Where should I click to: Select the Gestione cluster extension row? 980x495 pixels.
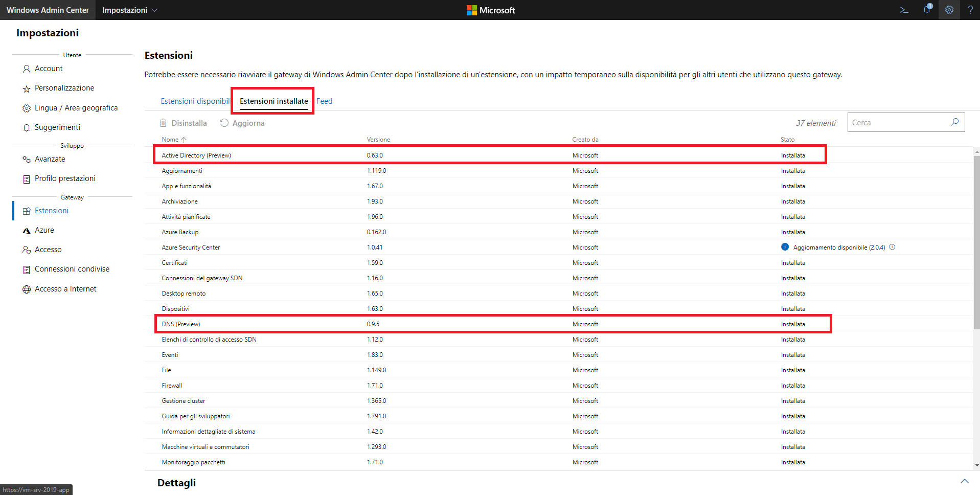coord(559,400)
